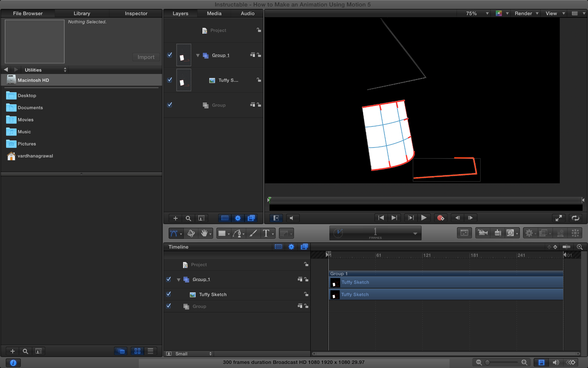Select the Text tool
This screenshot has width=588, height=368.
click(x=266, y=233)
